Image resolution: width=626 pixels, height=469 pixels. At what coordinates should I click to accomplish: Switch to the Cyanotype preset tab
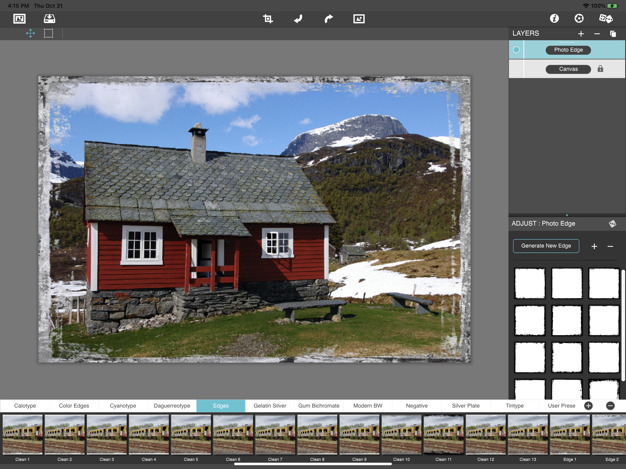coord(123,406)
